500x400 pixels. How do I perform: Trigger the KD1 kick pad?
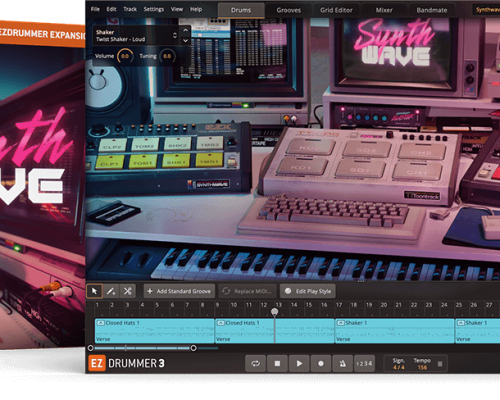coord(302,166)
